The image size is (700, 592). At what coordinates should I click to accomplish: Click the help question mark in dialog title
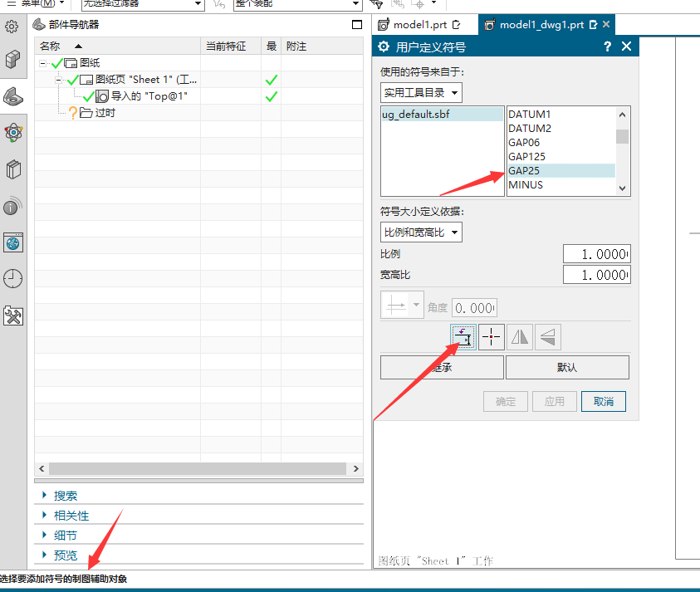(608, 47)
